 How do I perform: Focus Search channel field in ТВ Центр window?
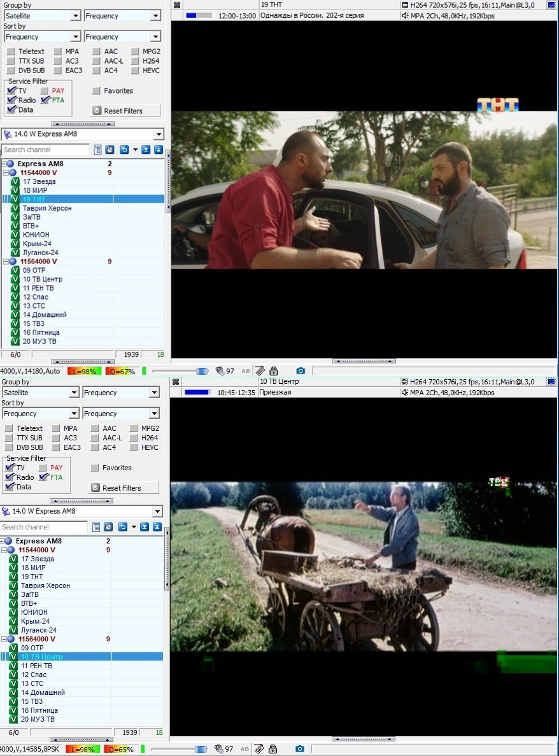point(44,527)
